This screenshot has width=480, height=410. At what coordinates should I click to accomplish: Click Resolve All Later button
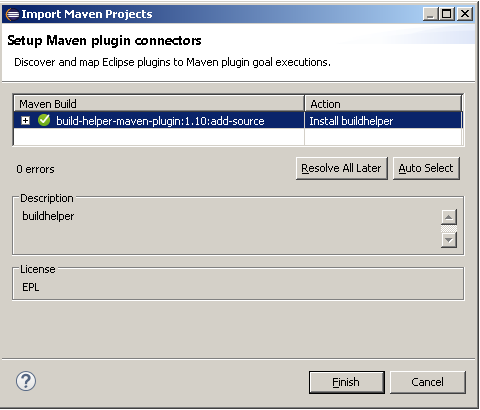tap(341, 168)
